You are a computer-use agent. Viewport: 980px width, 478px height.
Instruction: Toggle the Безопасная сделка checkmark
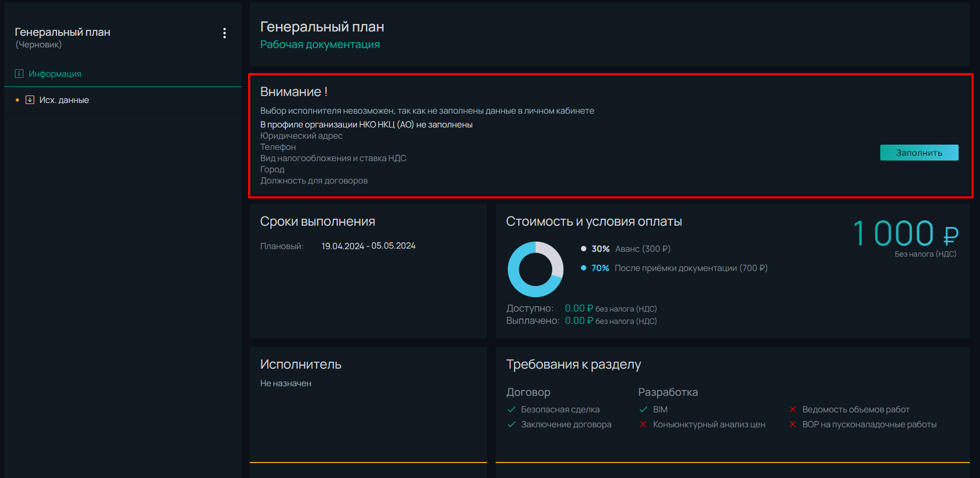pos(512,409)
